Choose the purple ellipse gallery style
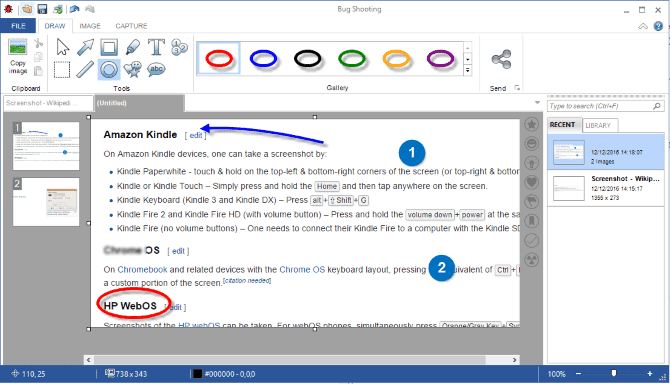670x384 pixels. pos(441,59)
